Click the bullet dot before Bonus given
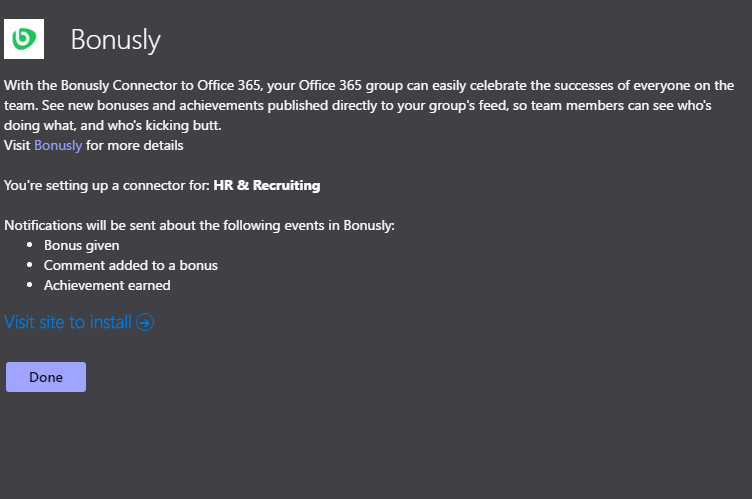Screen dimensions: 752x499 pyautogui.click(x=30, y=245)
